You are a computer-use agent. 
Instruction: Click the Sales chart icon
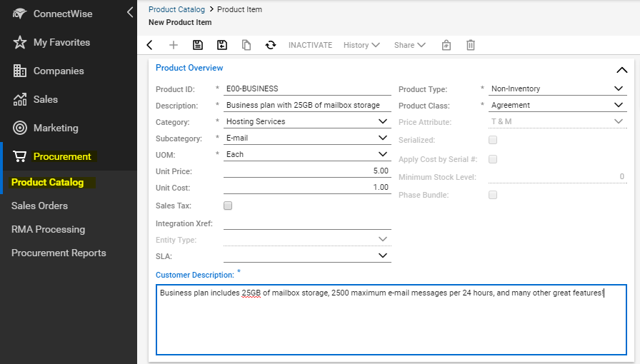19,100
